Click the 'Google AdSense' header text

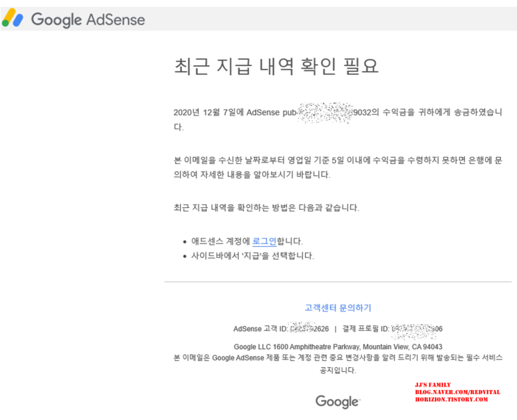coord(88,19)
